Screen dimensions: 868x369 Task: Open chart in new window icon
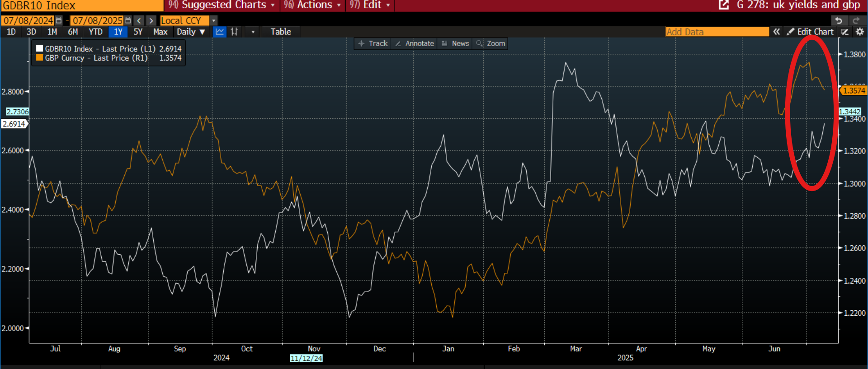(724, 5)
